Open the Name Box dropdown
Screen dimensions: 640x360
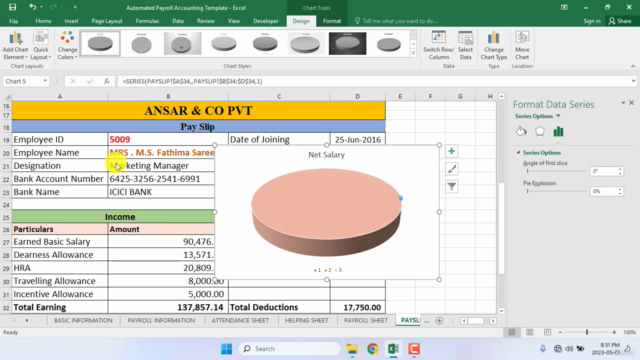coord(45,81)
